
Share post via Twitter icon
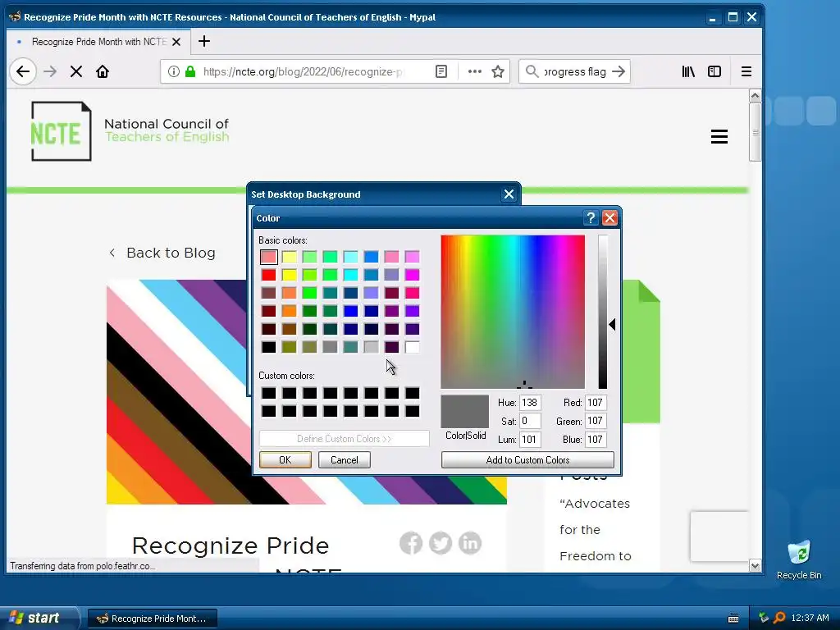pos(441,543)
